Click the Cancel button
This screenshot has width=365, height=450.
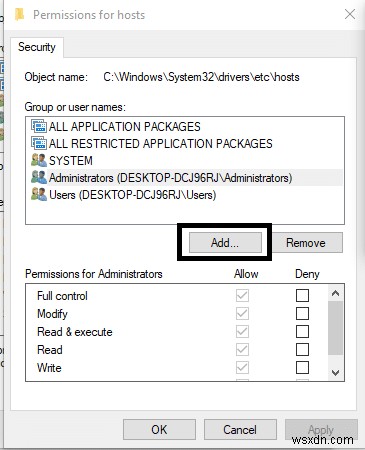pos(240,429)
